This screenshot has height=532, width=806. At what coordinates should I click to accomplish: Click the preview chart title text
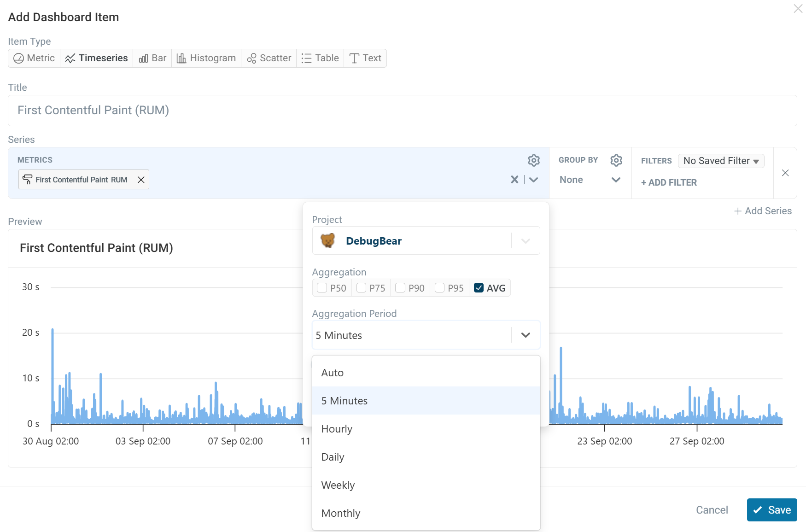tap(96, 248)
